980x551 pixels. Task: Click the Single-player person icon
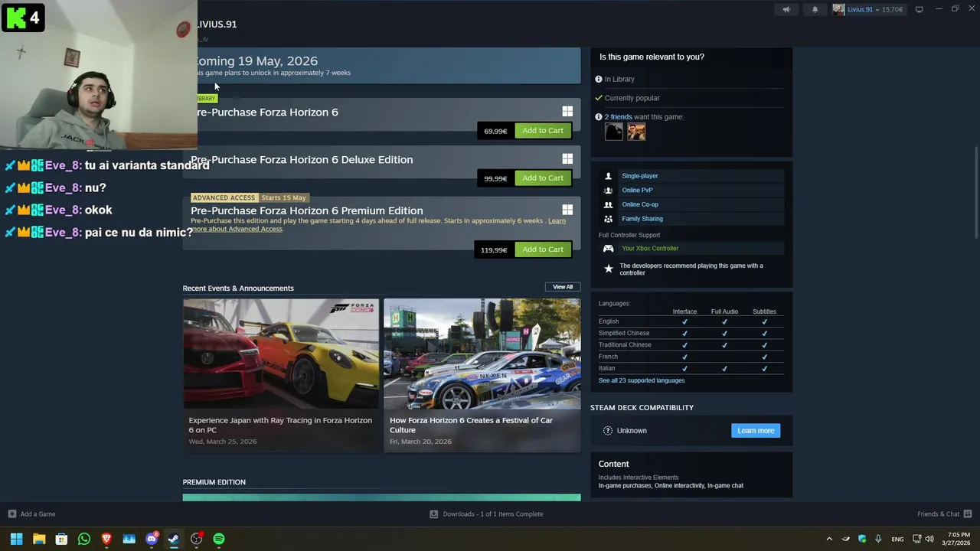tap(609, 176)
